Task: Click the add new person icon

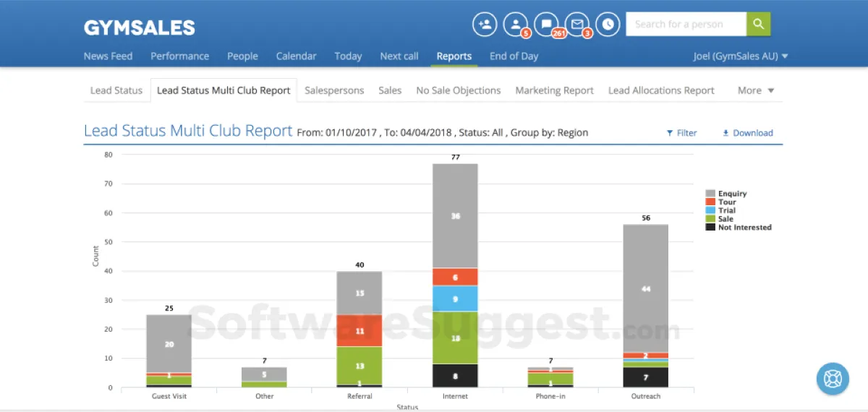Action: (485, 24)
